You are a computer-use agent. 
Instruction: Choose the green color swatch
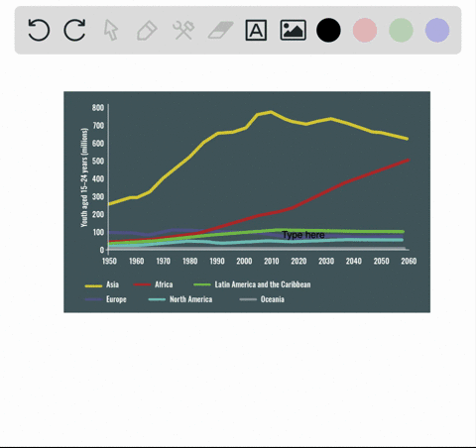click(x=401, y=30)
